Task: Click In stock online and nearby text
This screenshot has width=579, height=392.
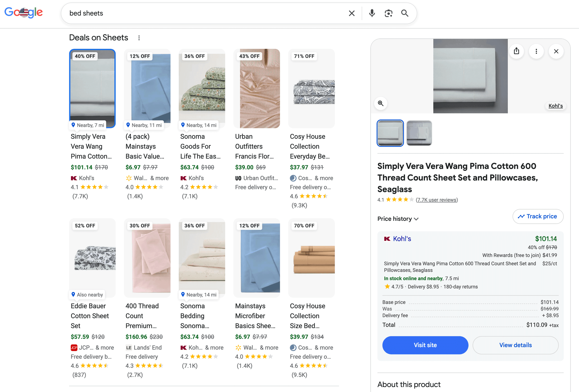Action: 413,278
